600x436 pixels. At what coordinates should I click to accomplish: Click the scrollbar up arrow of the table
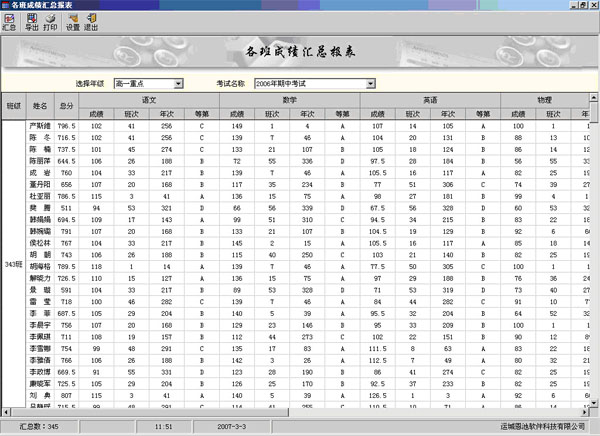click(x=593, y=98)
